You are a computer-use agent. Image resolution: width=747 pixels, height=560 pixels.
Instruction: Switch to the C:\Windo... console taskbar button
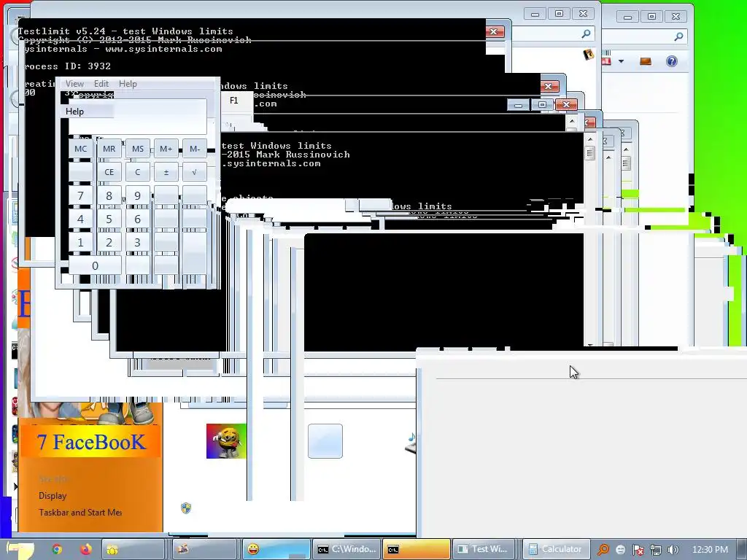point(348,550)
